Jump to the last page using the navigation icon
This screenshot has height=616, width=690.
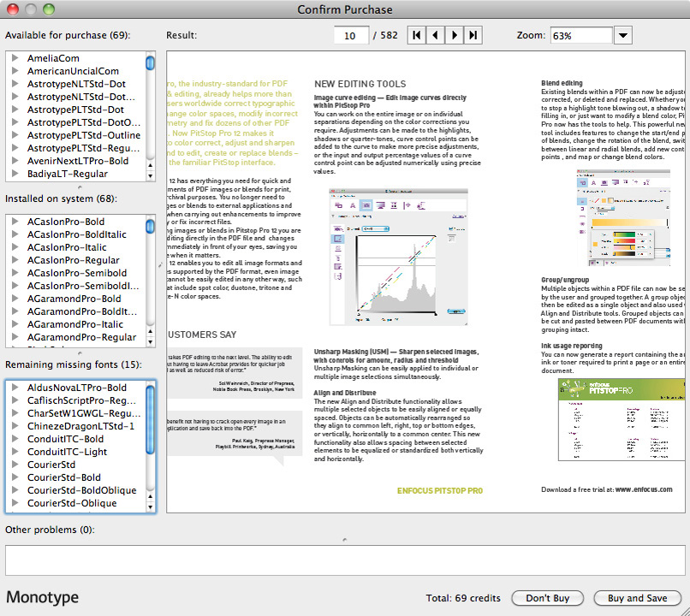473,35
